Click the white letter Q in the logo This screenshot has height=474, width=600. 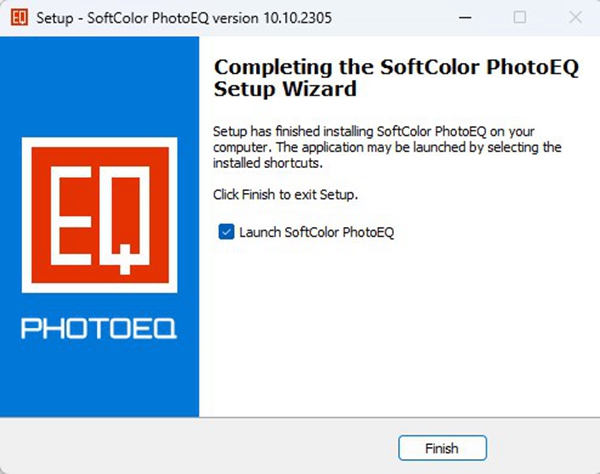coord(126,220)
